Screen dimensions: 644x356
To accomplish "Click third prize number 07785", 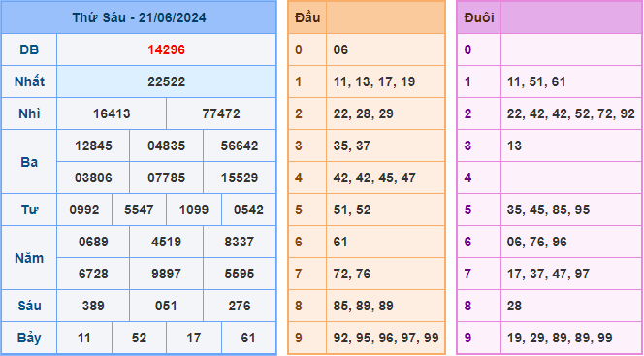I will (x=167, y=178).
